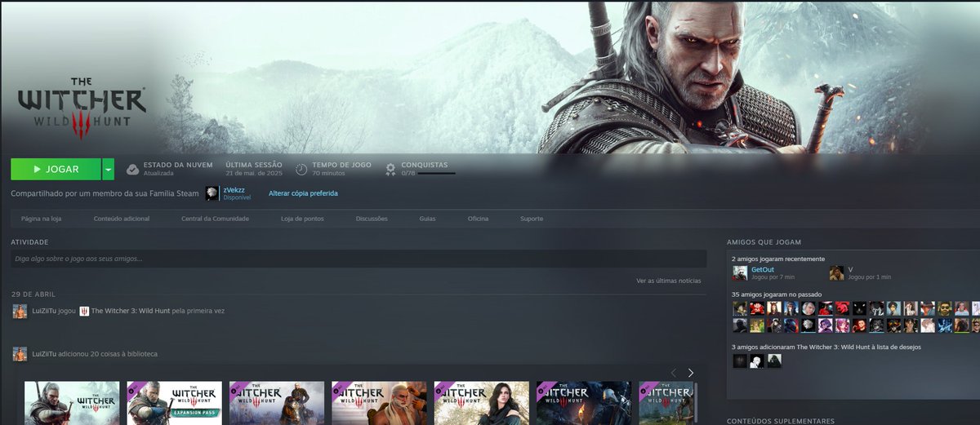
Task: Open 'Loja de pontos' tab
Action: [x=302, y=219]
